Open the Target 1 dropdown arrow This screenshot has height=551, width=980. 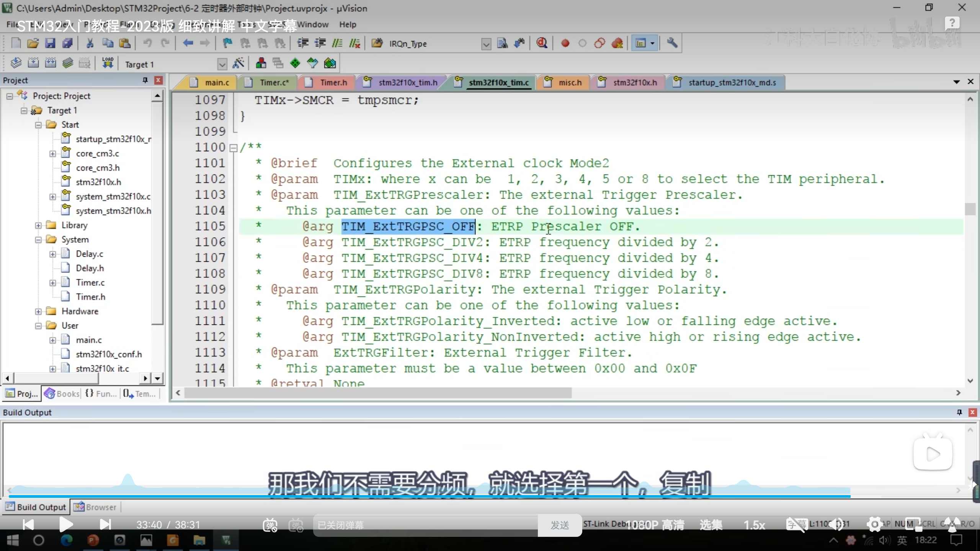tap(222, 64)
